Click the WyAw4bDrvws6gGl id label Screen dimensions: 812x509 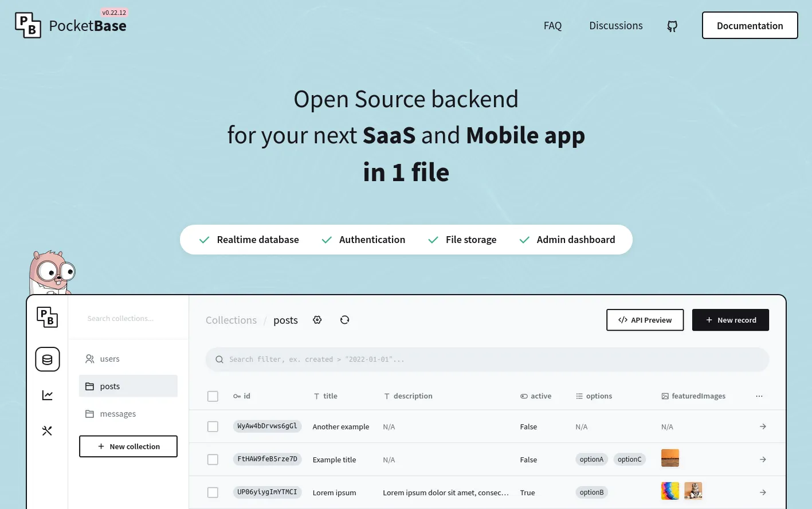267,426
